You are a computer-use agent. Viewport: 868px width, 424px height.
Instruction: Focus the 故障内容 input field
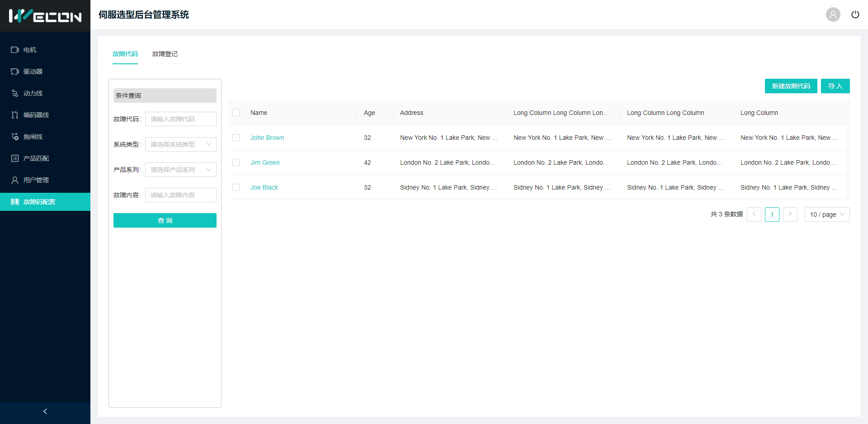coord(180,195)
